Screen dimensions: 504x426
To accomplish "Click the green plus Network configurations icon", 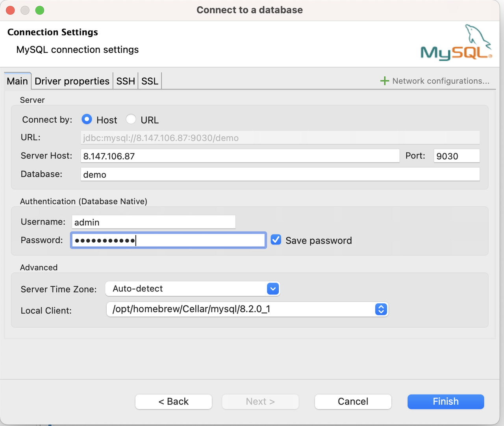I will (x=384, y=81).
